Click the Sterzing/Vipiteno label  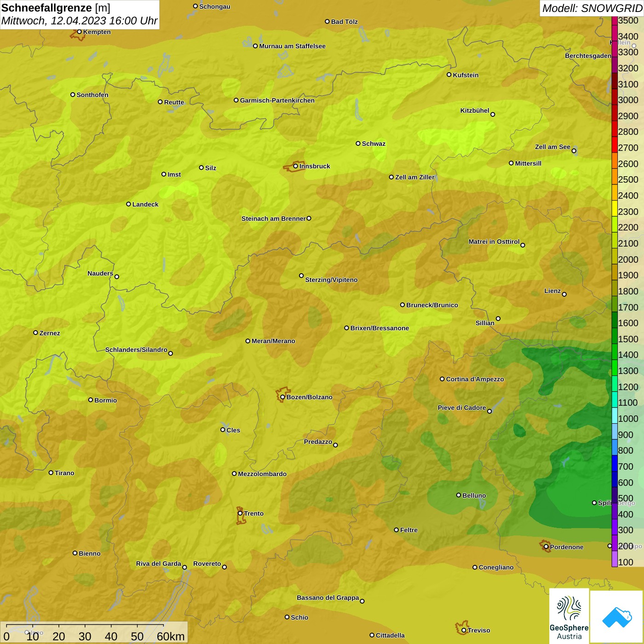click(x=331, y=280)
